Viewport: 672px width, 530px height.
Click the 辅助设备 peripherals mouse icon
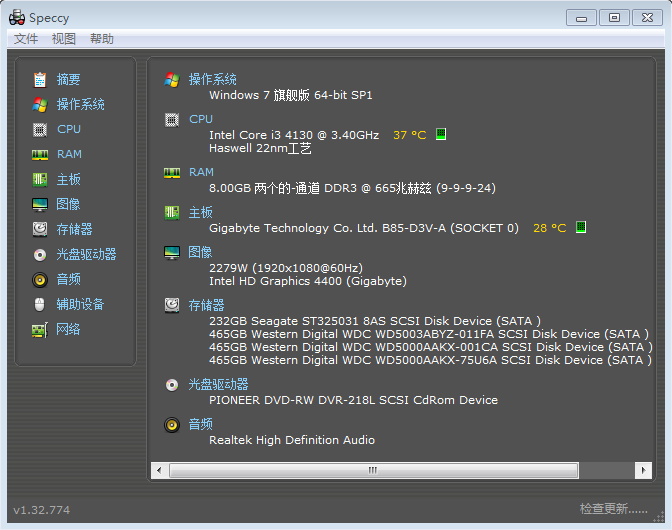pos(40,304)
